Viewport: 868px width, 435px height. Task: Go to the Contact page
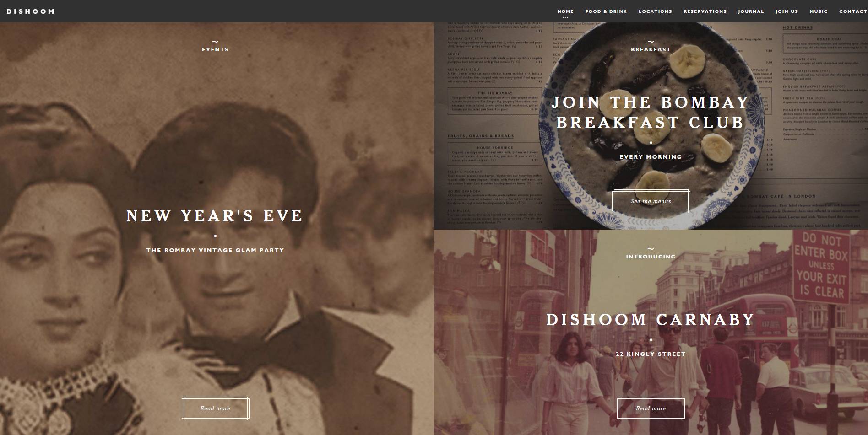(853, 11)
